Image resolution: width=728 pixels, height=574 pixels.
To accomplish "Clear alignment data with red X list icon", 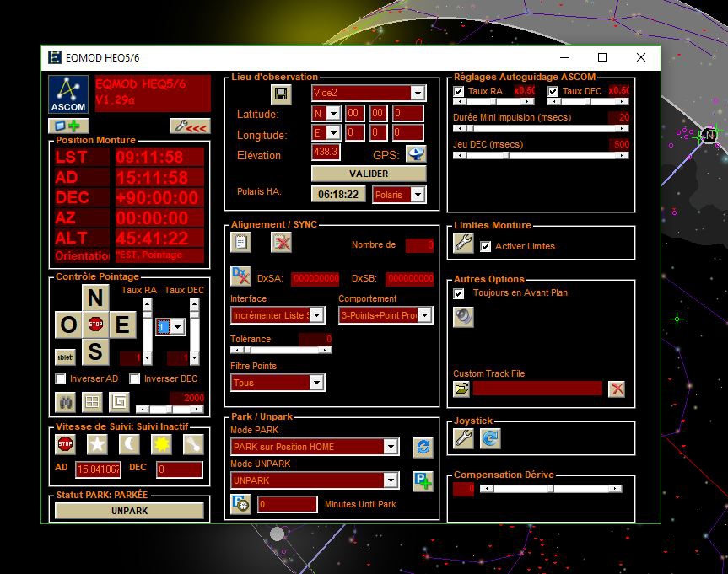I will [281, 242].
